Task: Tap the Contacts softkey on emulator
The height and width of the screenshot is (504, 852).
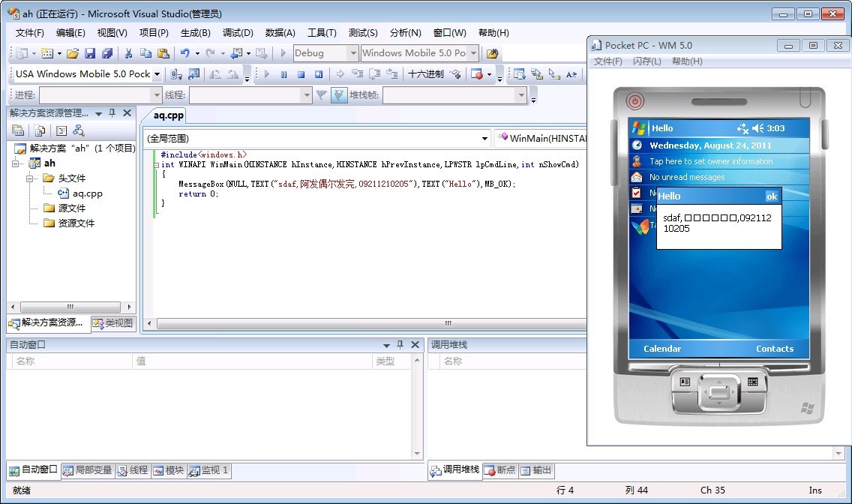Action: tap(774, 349)
